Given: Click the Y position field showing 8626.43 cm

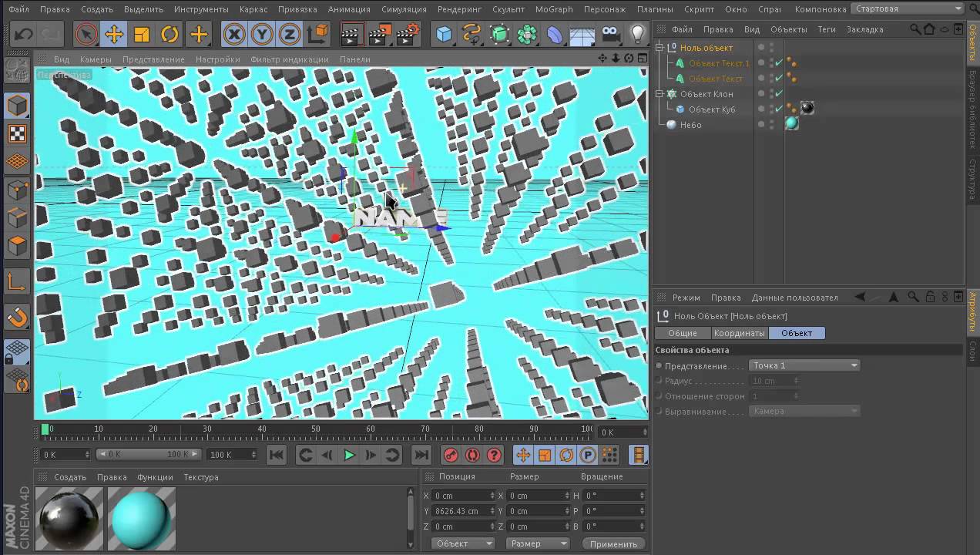Looking at the screenshot, I should [464, 511].
